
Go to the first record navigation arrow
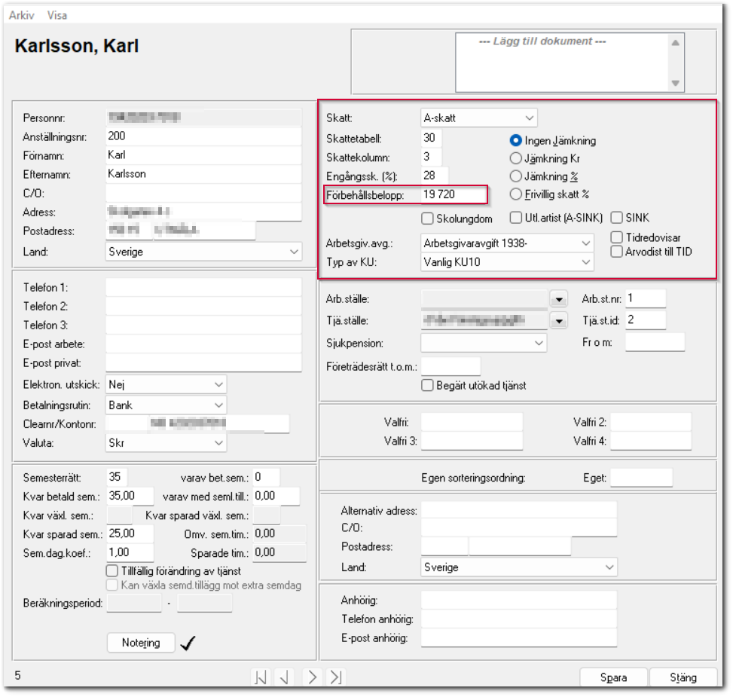[x=261, y=677]
